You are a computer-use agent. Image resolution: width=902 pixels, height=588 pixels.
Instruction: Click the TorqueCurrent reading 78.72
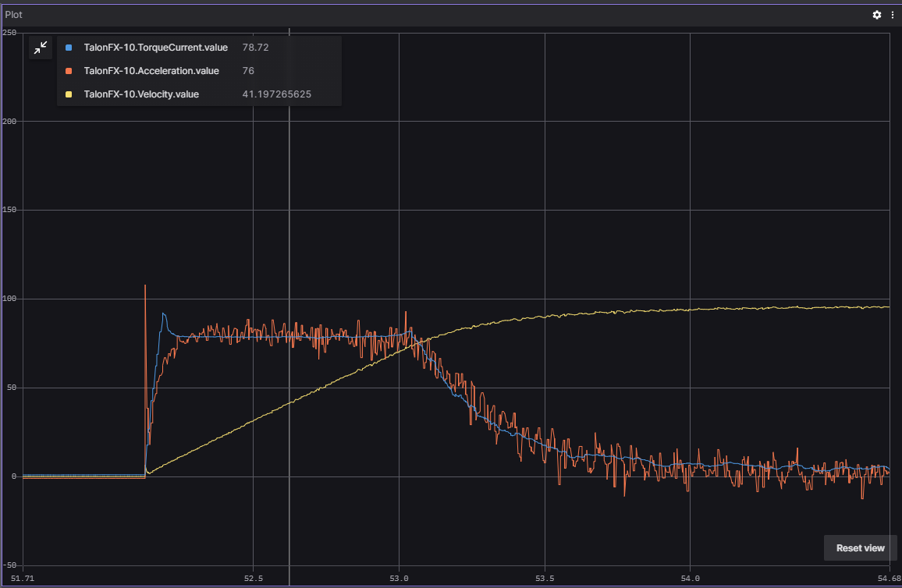pos(255,48)
